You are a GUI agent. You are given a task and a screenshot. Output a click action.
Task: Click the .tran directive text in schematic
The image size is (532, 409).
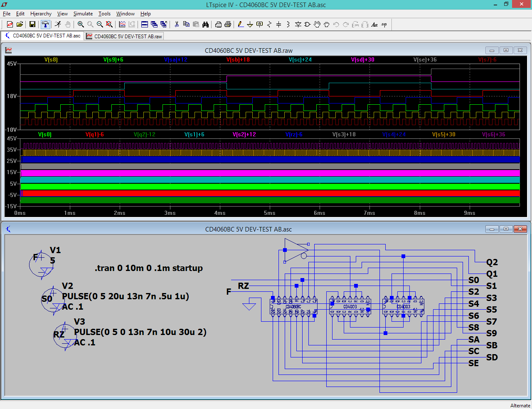point(148,268)
